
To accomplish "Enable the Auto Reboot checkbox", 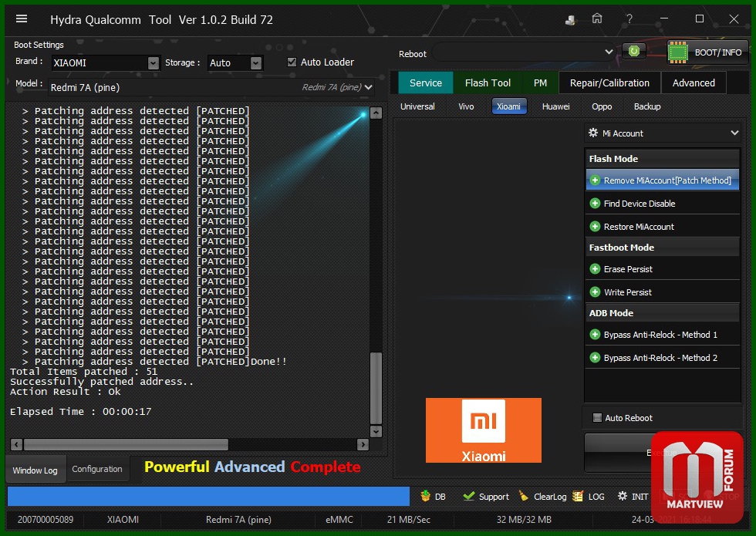I will coord(597,417).
